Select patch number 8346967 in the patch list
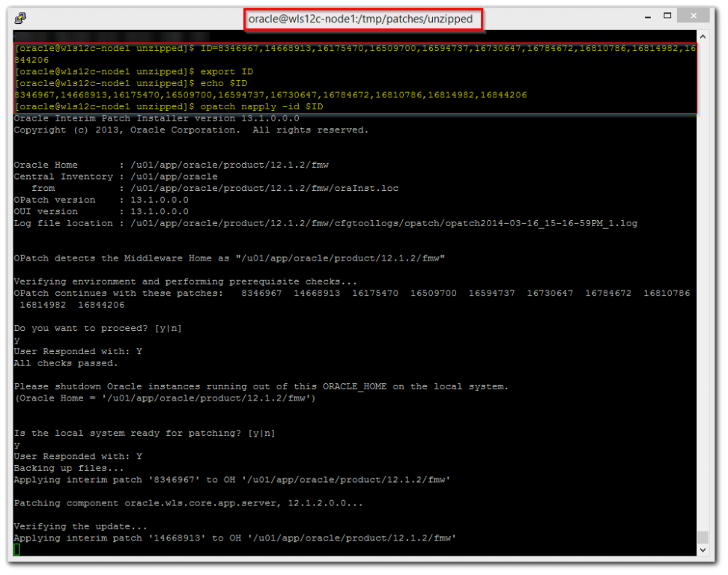Screen dimensions: 728x575 [261, 293]
